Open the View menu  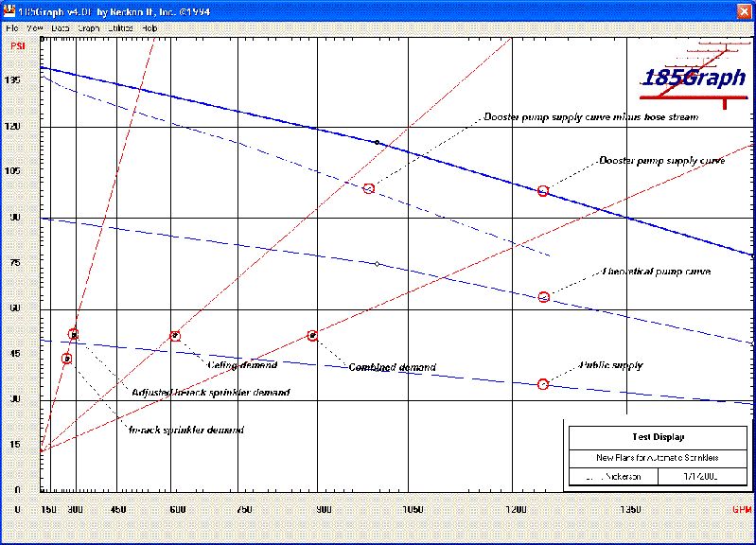tap(35, 28)
